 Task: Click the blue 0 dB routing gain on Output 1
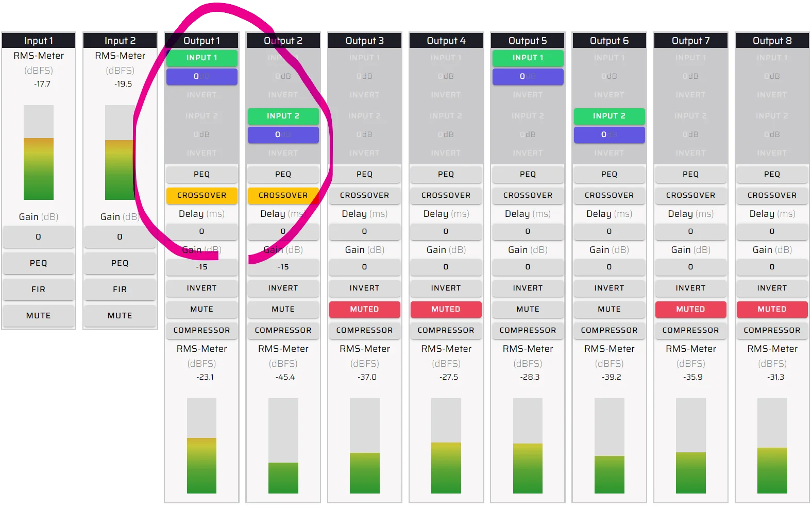pos(201,76)
